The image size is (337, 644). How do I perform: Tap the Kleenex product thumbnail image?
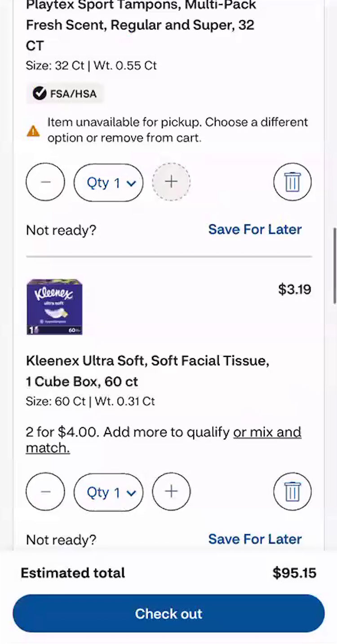tap(54, 307)
